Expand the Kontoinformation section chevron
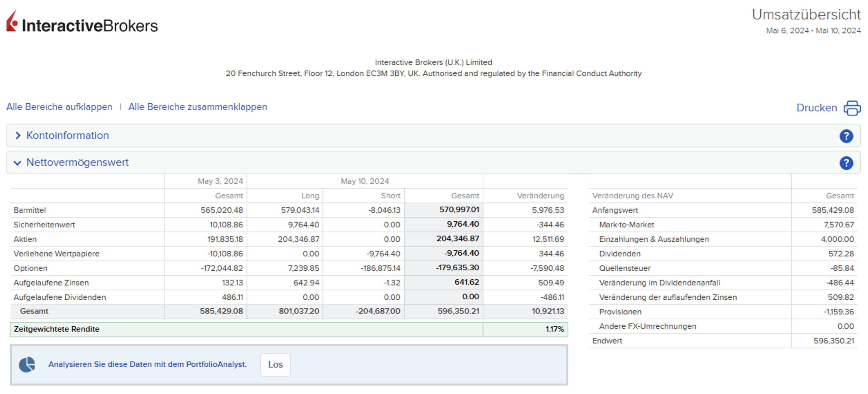This screenshot has height=394, width=868. click(18, 136)
